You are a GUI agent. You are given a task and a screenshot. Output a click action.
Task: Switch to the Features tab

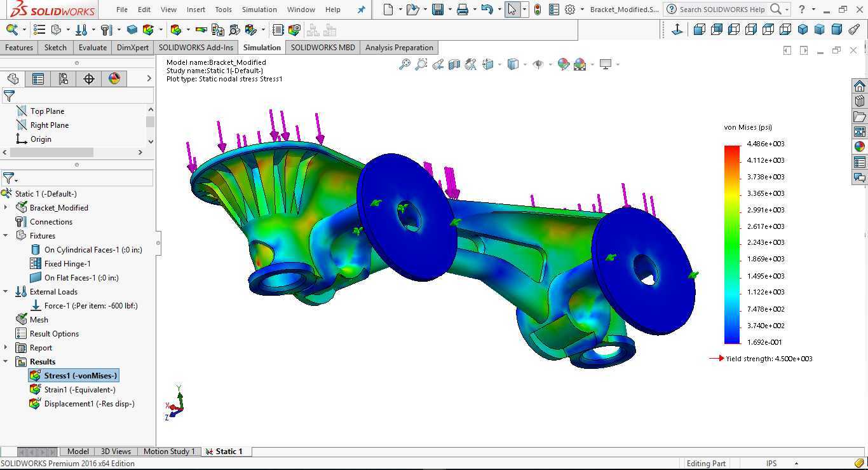(x=19, y=48)
